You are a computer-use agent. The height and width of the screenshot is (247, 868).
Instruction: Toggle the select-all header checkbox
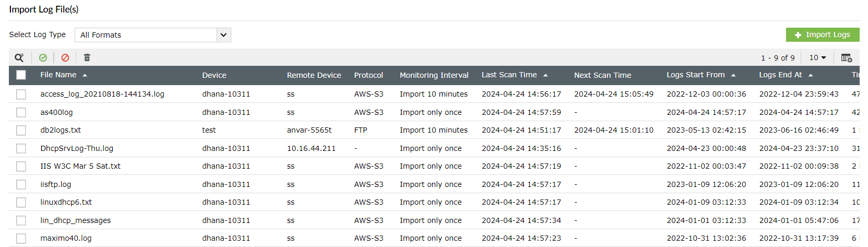click(x=21, y=75)
